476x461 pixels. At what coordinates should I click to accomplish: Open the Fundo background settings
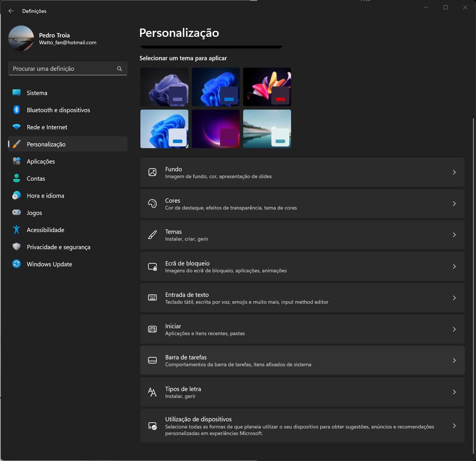pos(302,172)
